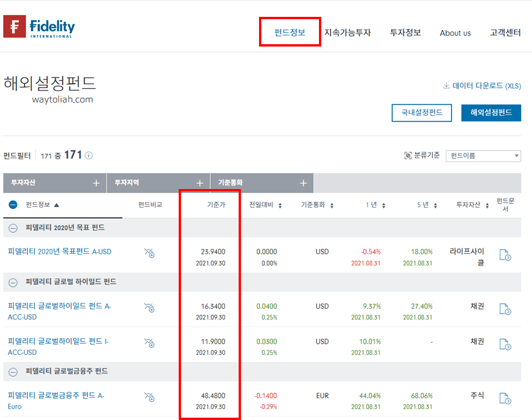Open 투자정보 menu
The width and height of the screenshot is (532, 420).
pyautogui.click(x=405, y=33)
